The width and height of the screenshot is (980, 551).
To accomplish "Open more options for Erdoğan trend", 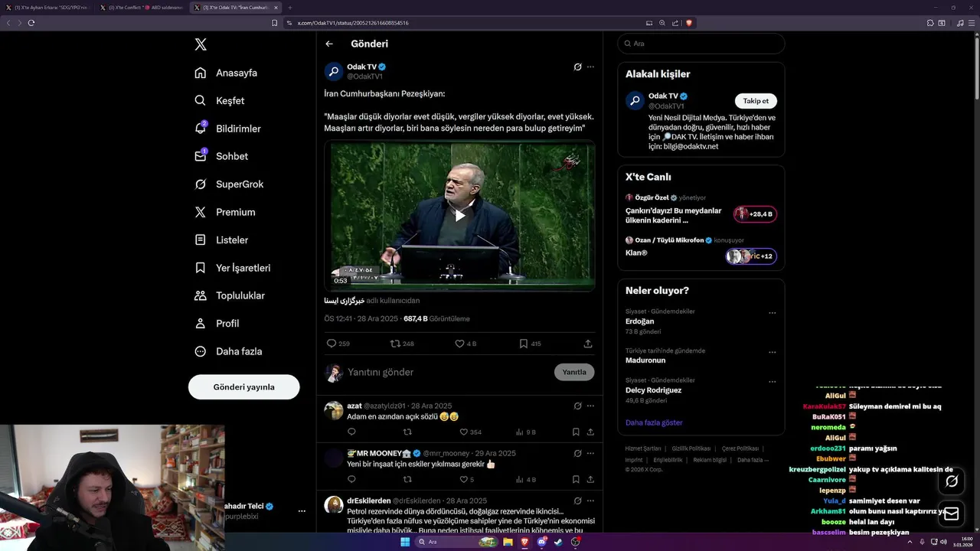I will (x=773, y=313).
